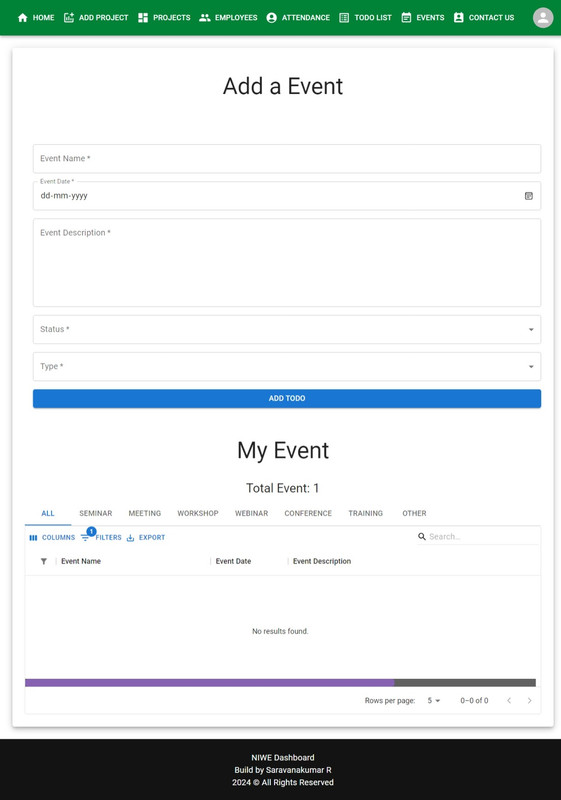Sort by Event Description column header

(x=322, y=561)
